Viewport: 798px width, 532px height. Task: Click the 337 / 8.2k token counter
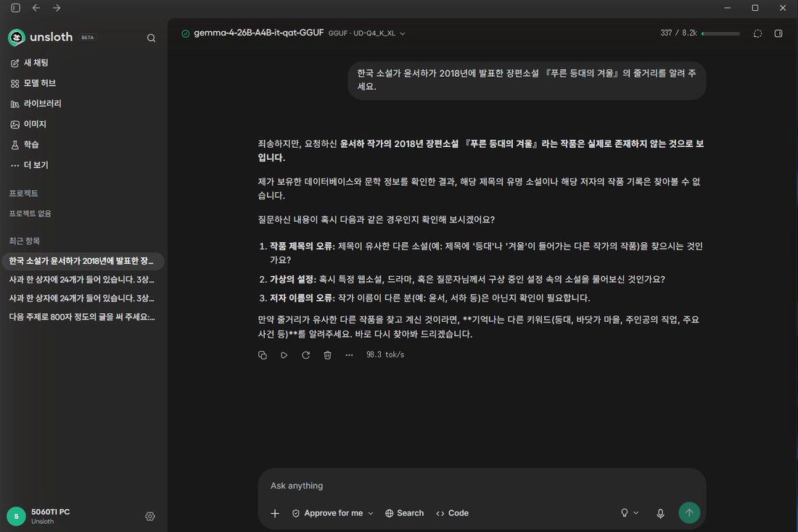tap(678, 33)
